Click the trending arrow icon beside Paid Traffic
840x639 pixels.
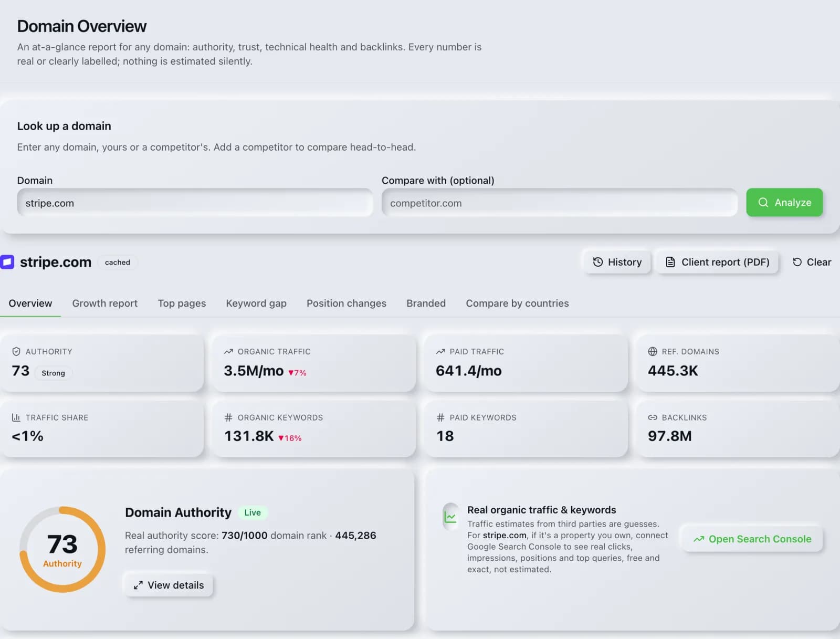(x=440, y=352)
